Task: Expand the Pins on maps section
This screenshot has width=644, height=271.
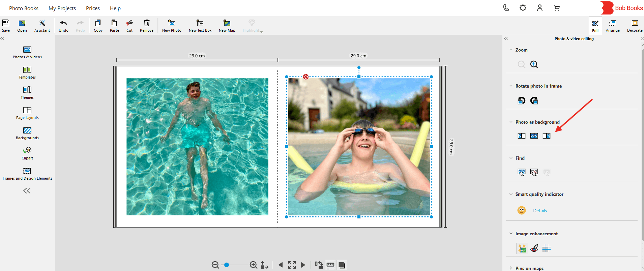Action: tap(511, 268)
